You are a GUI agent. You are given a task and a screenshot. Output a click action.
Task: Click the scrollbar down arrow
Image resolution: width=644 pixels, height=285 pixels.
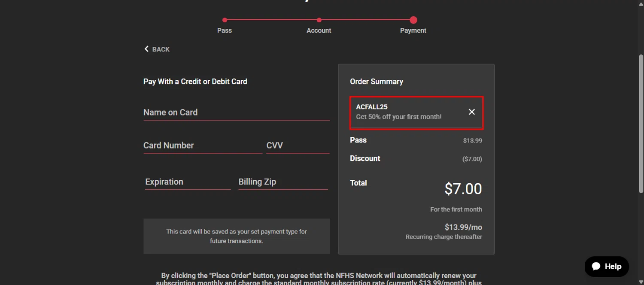[641, 282]
